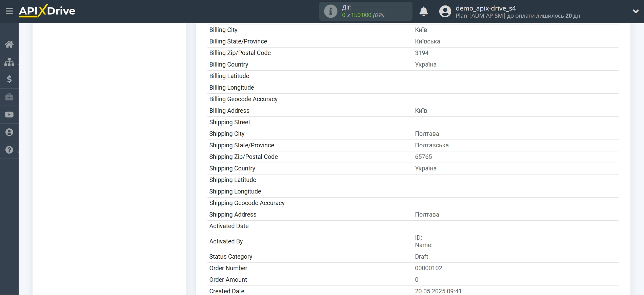Select Shipping Country value Україна
This screenshot has width=644, height=295.
coord(426,168)
